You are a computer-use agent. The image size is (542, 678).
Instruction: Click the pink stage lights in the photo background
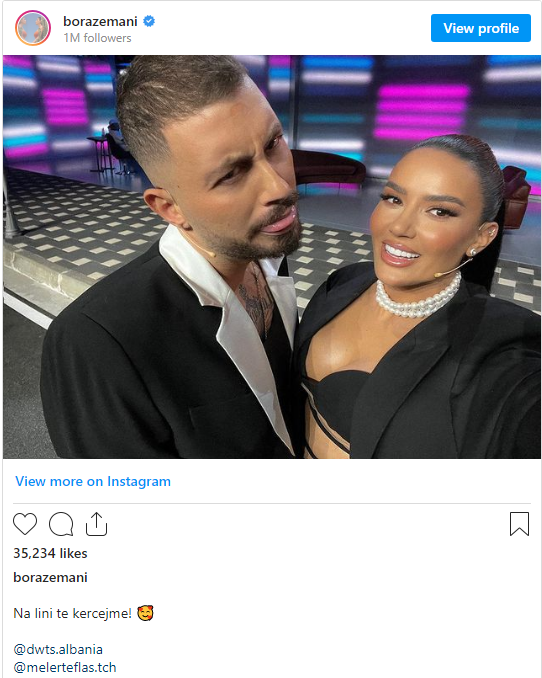[x=422, y=111]
